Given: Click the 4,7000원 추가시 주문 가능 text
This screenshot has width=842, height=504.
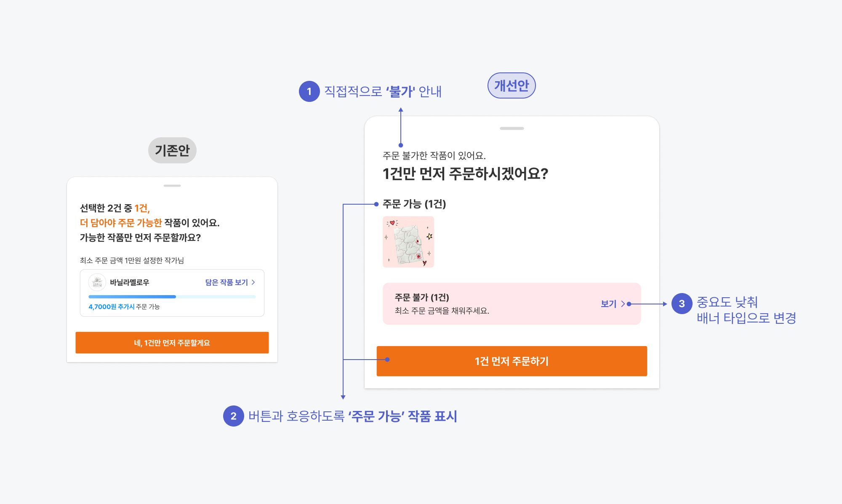Looking at the screenshot, I should point(124,307).
